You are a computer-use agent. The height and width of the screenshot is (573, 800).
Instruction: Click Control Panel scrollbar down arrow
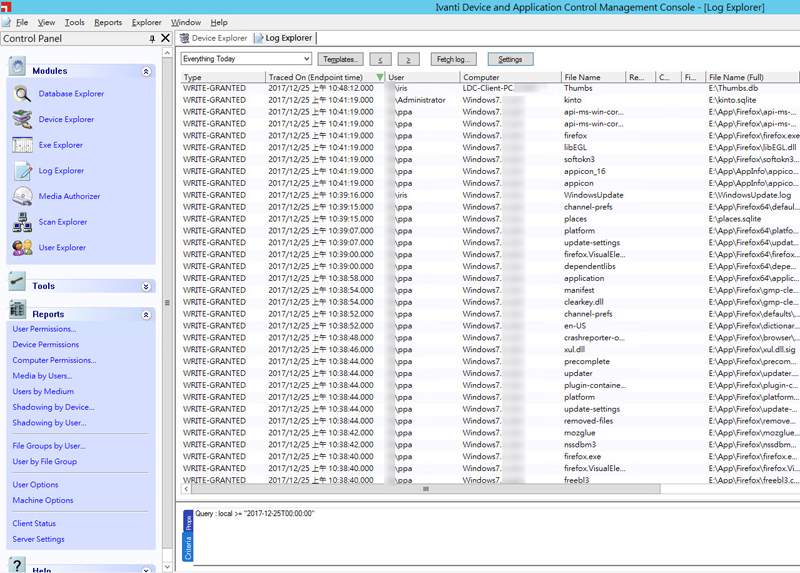[x=167, y=567]
